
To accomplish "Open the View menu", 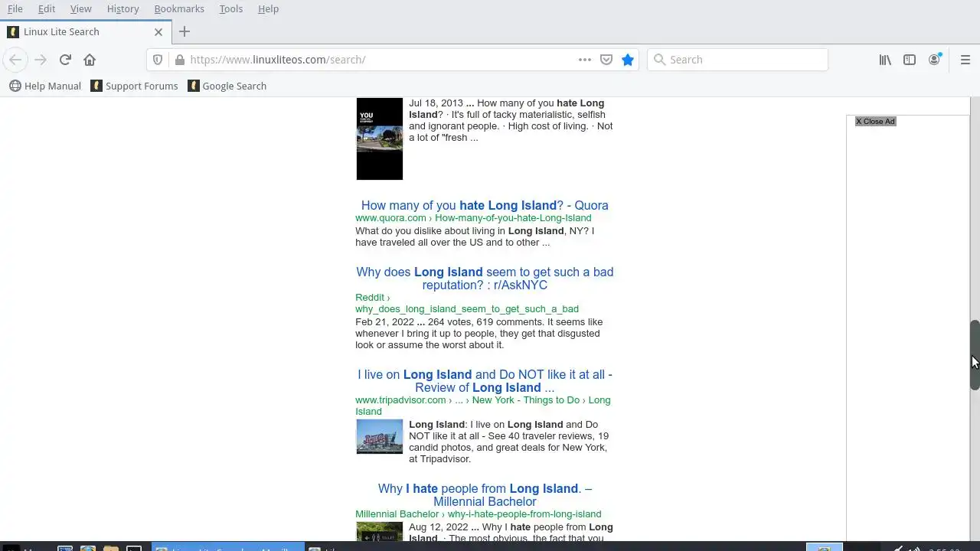I will pyautogui.click(x=80, y=8).
